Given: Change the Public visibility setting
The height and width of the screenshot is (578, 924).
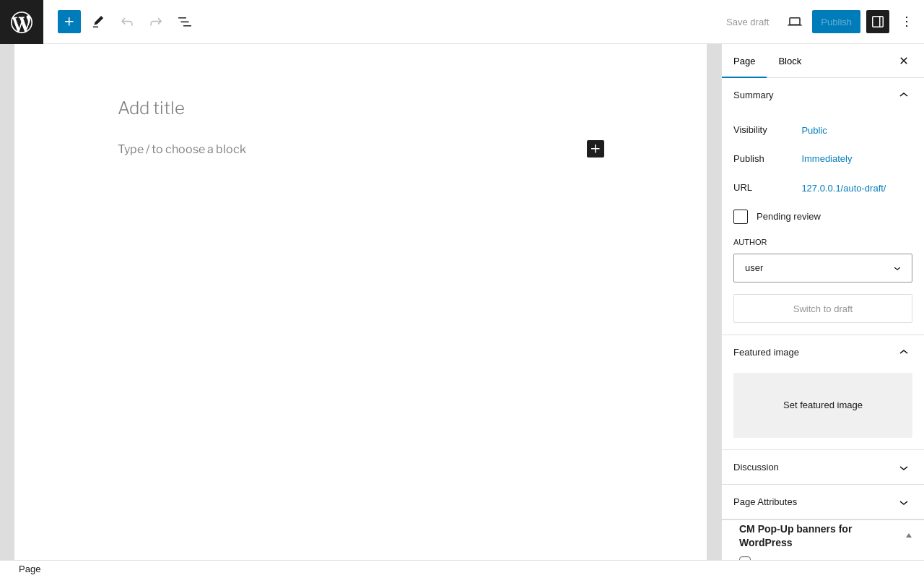Looking at the screenshot, I should pos(814,131).
